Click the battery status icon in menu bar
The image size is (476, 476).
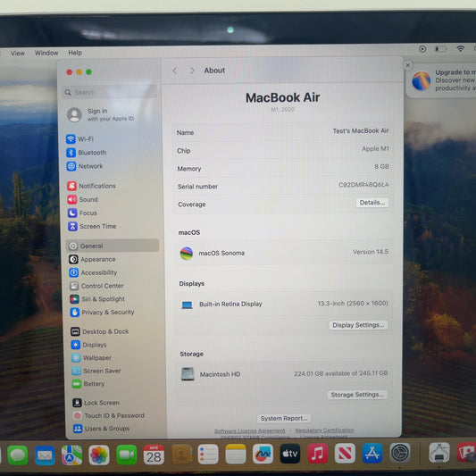(441, 49)
